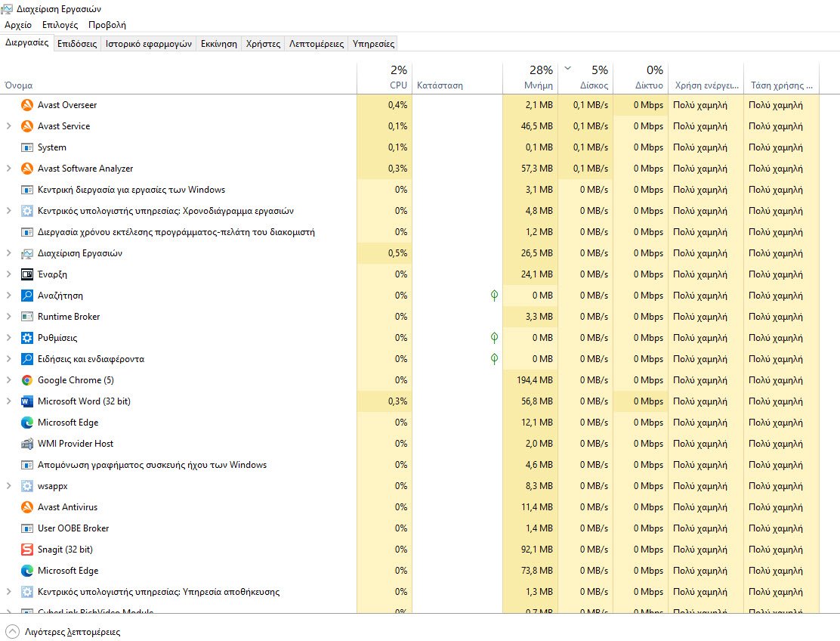Expand the wsappx process group
Viewport: 840px width, 641px height.
pyautogui.click(x=8, y=486)
